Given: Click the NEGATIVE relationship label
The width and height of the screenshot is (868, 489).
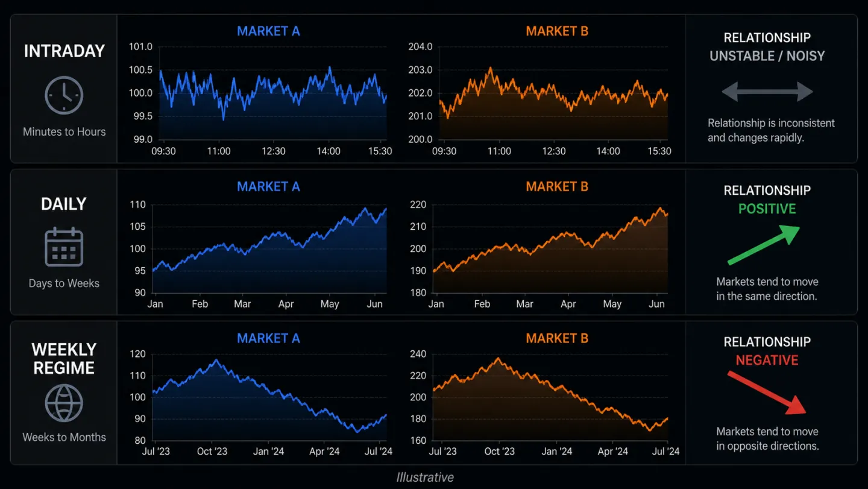Looking at the screenshot, I should pyautogui.click(x=767, y=361).
